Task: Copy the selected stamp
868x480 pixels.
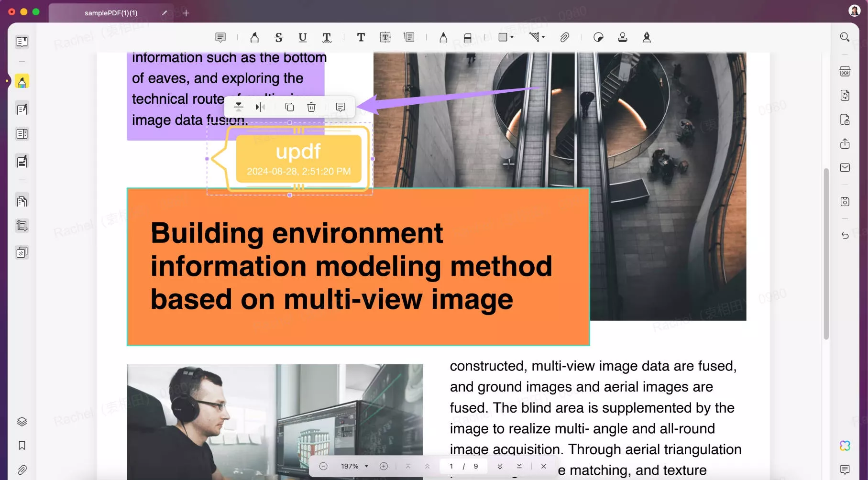Action: click(x=289, y=107)
